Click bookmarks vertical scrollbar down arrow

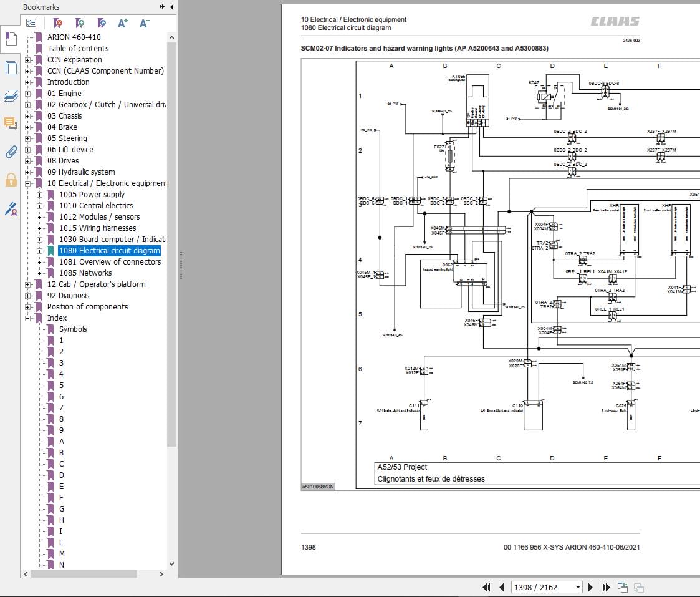pos(172,564)
